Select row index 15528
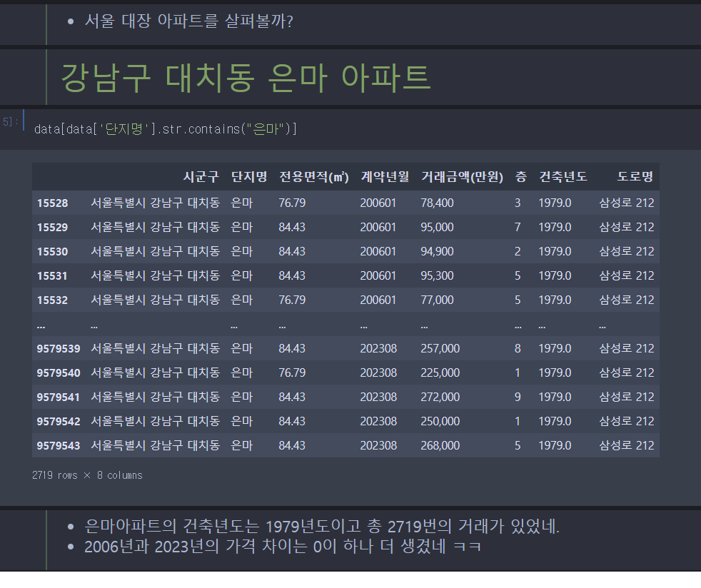 52,203
